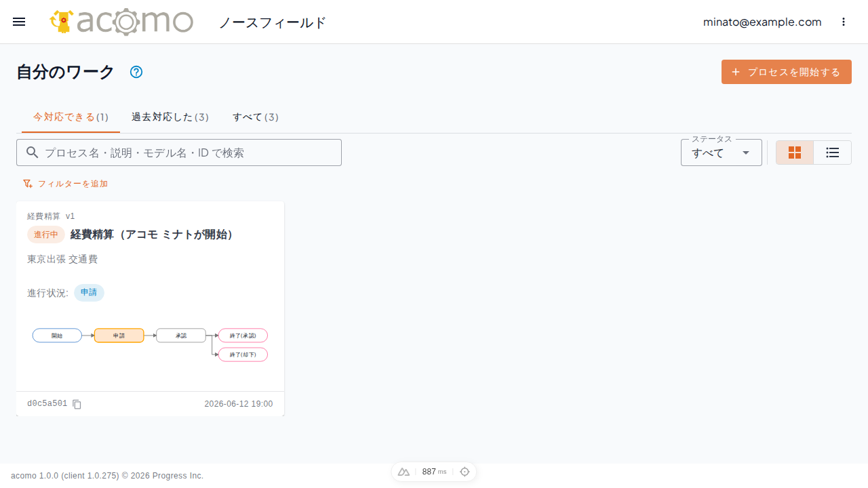Click the crosshair icon in bottom devtools bar
868x488 pixels.
[x=465, y=472]
